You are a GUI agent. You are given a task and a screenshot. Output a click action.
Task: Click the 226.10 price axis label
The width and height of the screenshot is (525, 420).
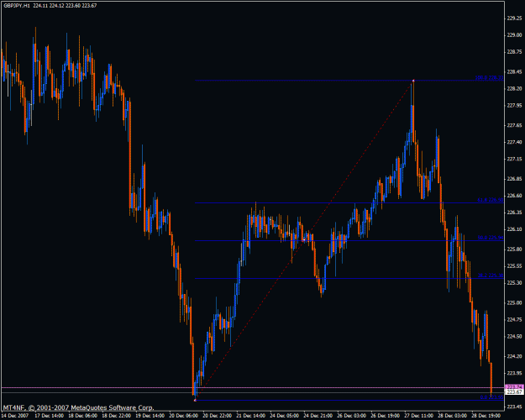pyautogui.click(x=514, y=229)
